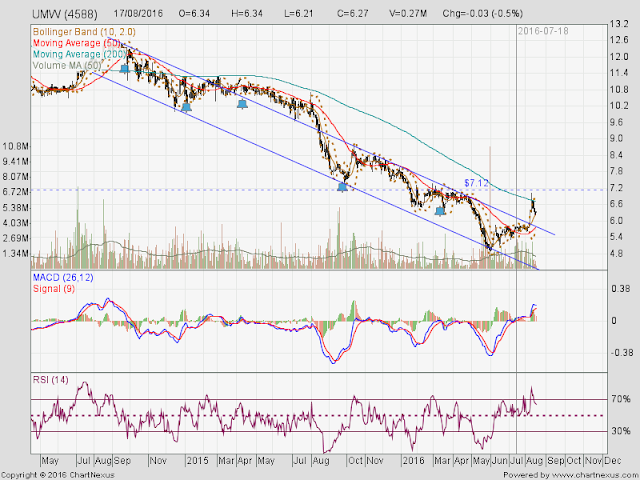Click the bell marker at September 2014 peak
This screenshot has height=480, width=640.
124,69
